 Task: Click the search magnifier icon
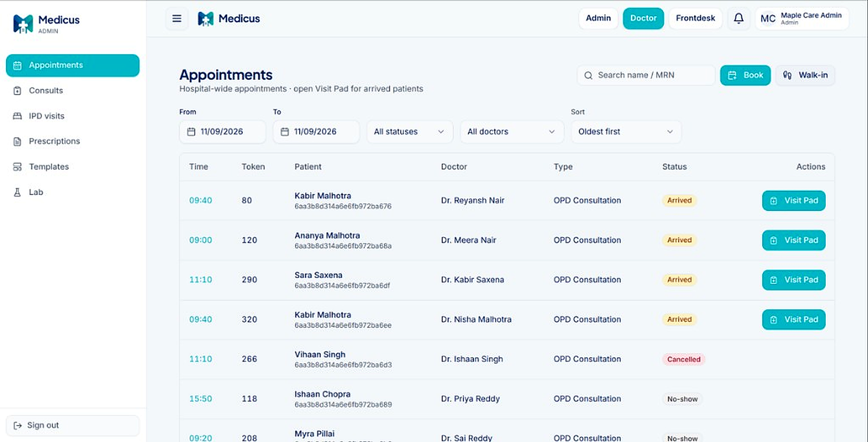pos(588,75)
